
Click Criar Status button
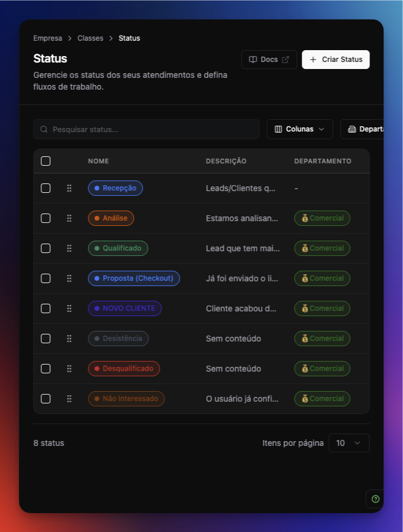(336, 60)
